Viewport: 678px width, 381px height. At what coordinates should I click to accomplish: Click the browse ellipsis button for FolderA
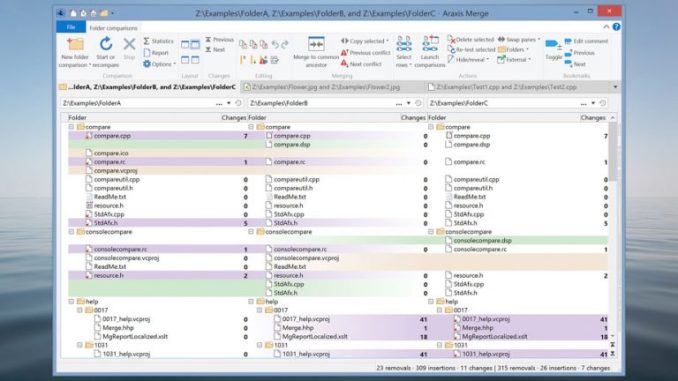[219, 104]
